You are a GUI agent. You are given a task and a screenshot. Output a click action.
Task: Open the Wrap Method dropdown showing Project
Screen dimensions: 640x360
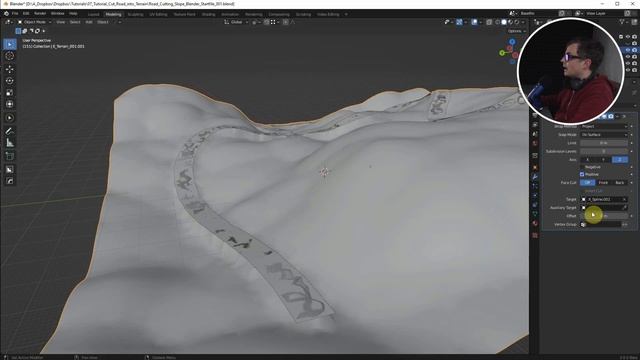[x=604, y=127]
